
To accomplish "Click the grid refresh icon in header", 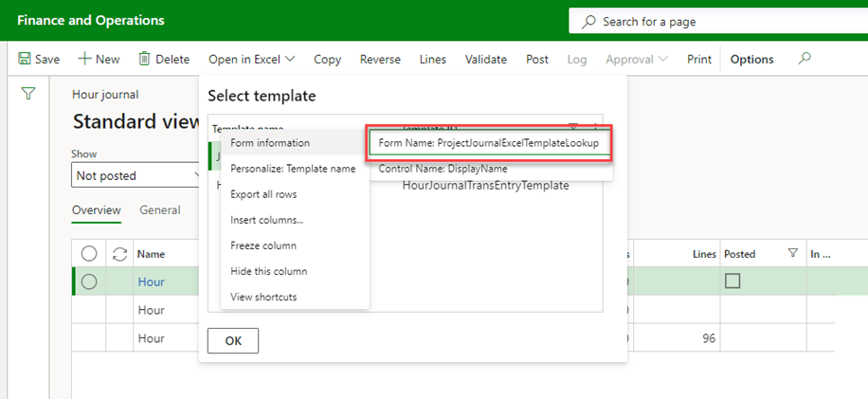I will [x=119, y=254].
